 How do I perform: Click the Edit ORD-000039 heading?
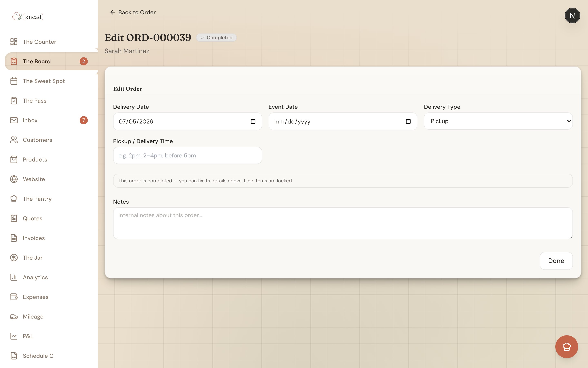tap(148, 37)
